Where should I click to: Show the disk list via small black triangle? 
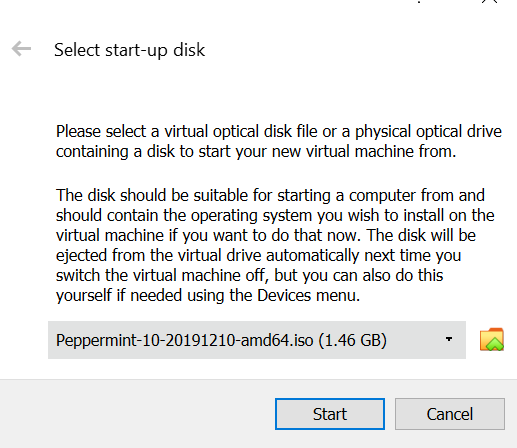(449, 339)
